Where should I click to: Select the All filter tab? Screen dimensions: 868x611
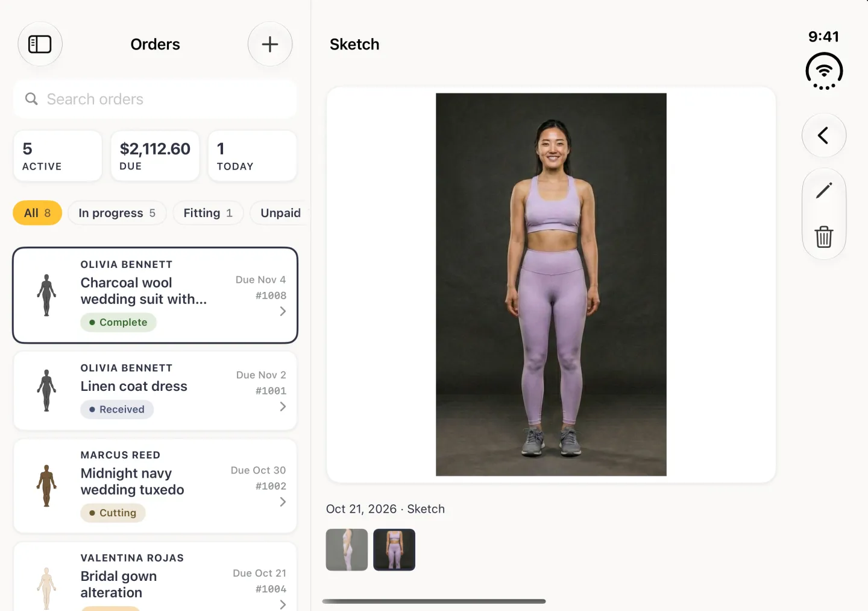pyautogui.click(x=37, y=213)
